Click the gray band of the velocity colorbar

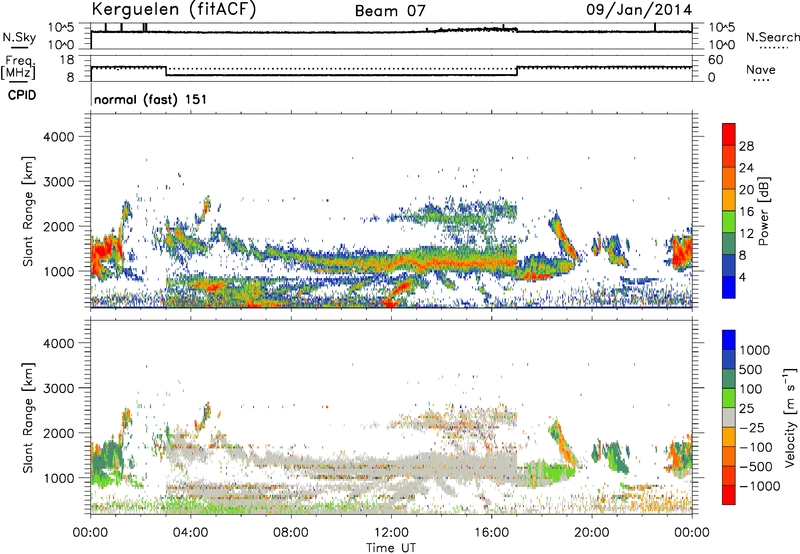729,417
